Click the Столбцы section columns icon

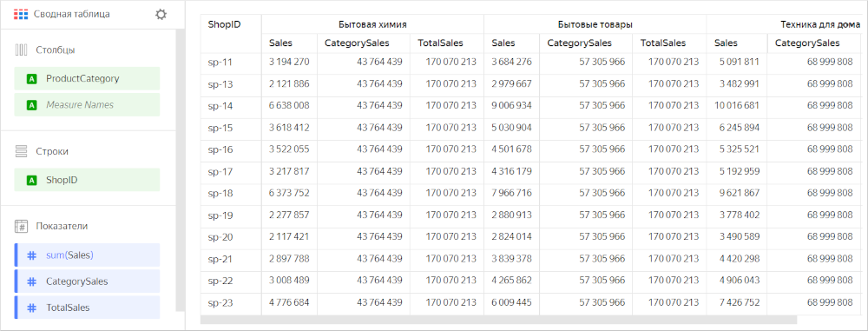(x=21, y=50)
